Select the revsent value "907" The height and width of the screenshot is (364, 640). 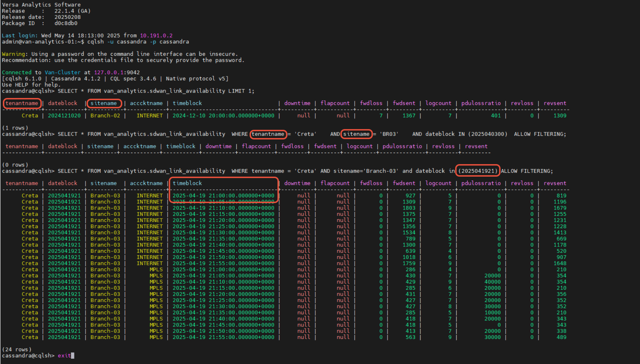[561, 257]
